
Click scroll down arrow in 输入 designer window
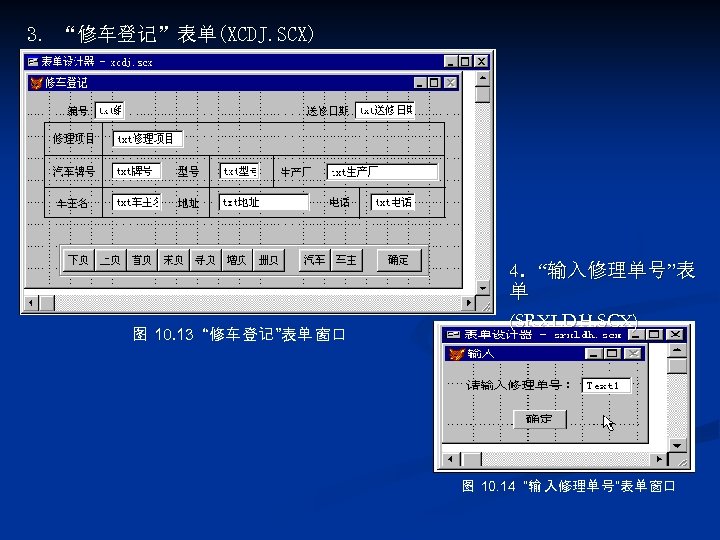point(677,445)
